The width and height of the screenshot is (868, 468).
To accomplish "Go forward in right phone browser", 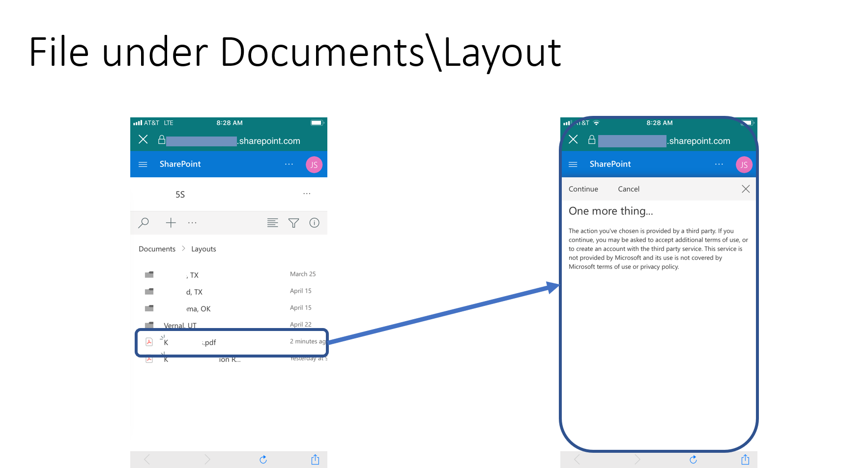I will point(637,460).
